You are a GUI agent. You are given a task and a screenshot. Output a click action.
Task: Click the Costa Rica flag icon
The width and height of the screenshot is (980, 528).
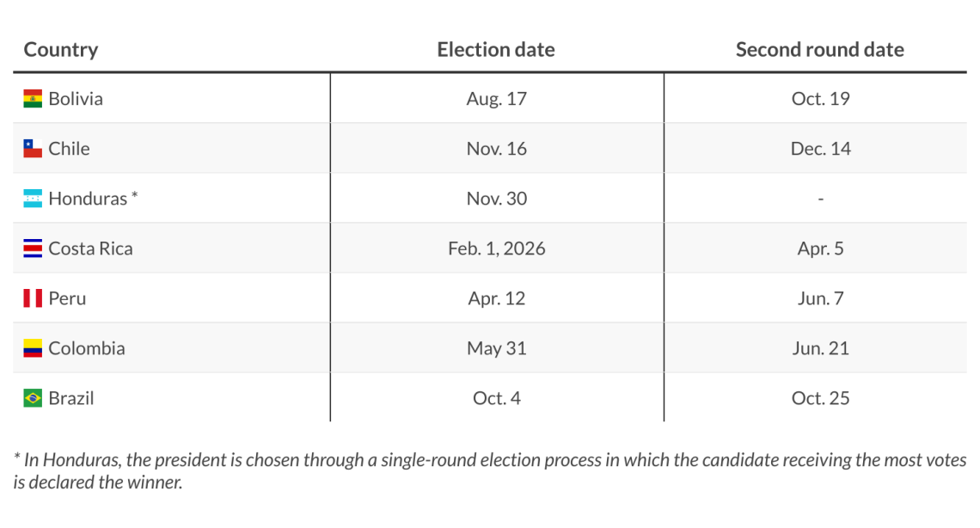pos(33,249)
